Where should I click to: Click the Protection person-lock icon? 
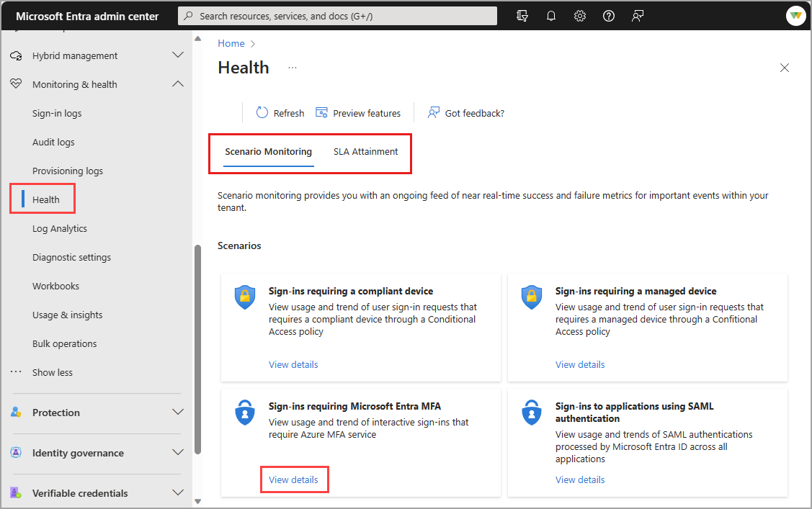coord(16,413)
